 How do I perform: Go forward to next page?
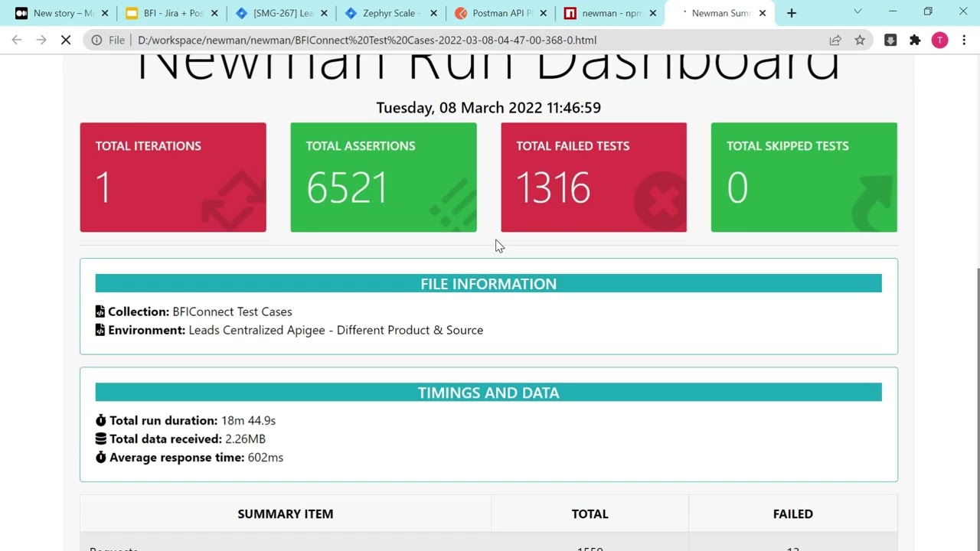click(41, 40)
